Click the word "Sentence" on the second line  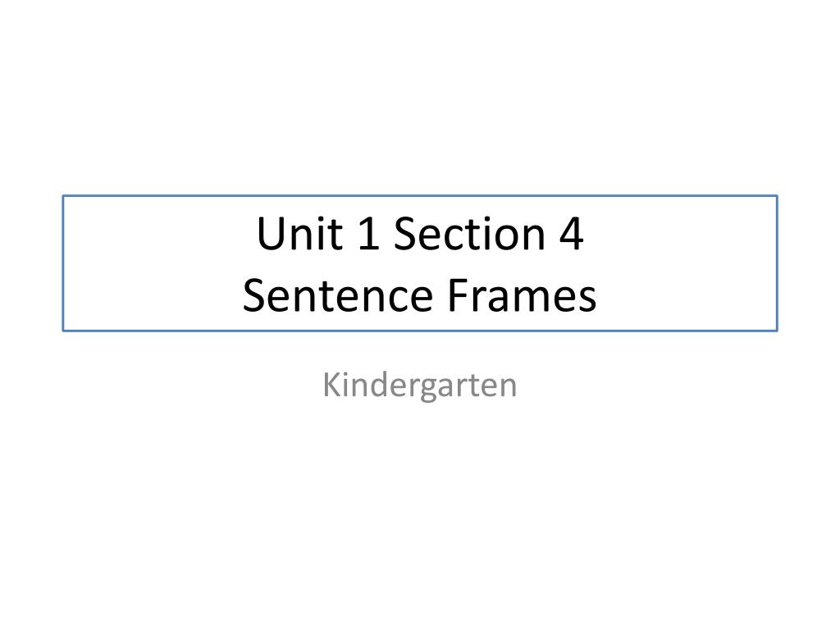(337, 295)
